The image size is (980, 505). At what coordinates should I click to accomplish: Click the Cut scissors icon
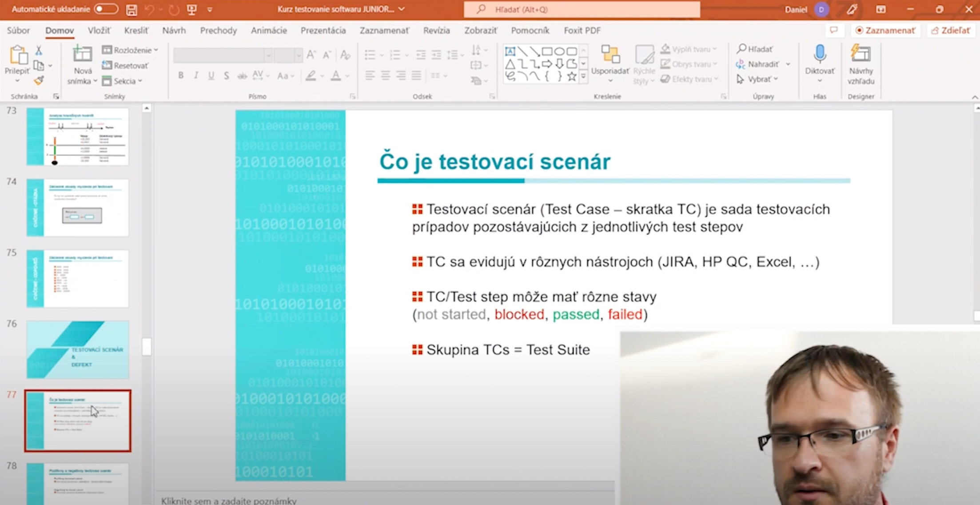[39, 50]
